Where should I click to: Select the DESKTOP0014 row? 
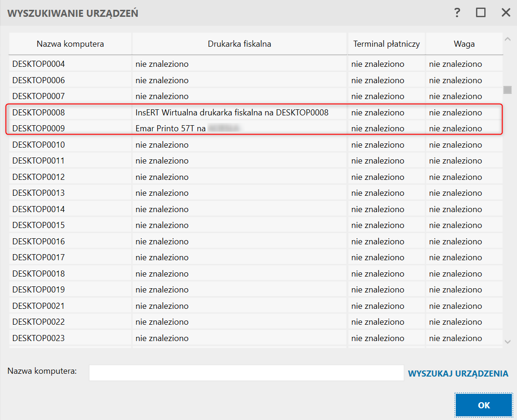256,209
